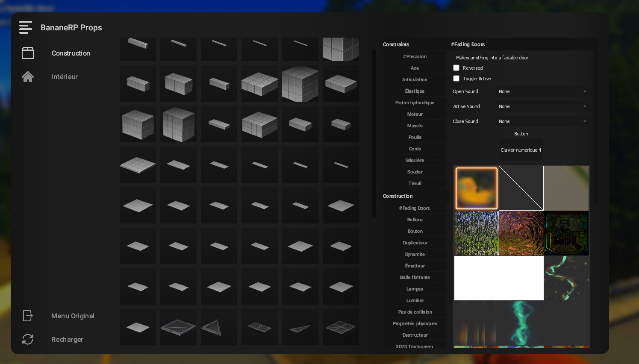Select the Émetteur tool
The image size is (639, 364).
pyautogui.click(x=415, y=266)
